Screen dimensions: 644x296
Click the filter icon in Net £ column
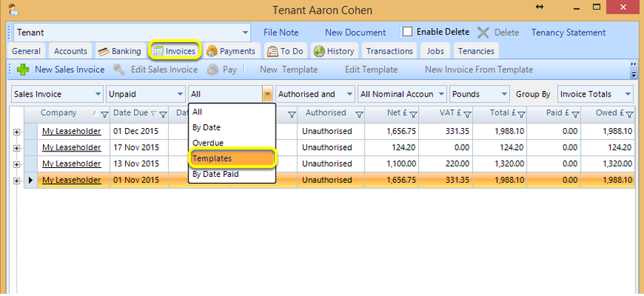pos(414,114)
